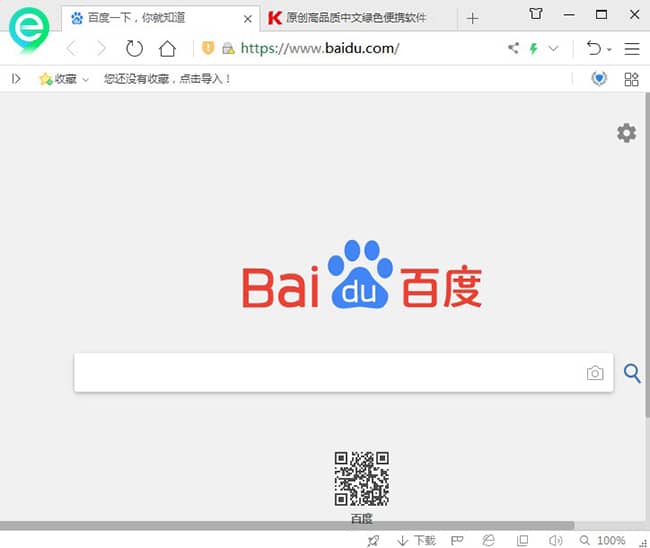Open the share icon in address bar
The height and width of the screenshot is (548, 650).
514,48
